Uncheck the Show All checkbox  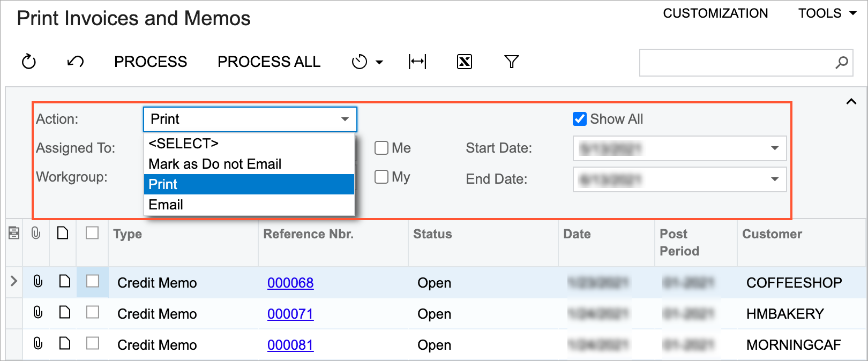click(579, 119)
